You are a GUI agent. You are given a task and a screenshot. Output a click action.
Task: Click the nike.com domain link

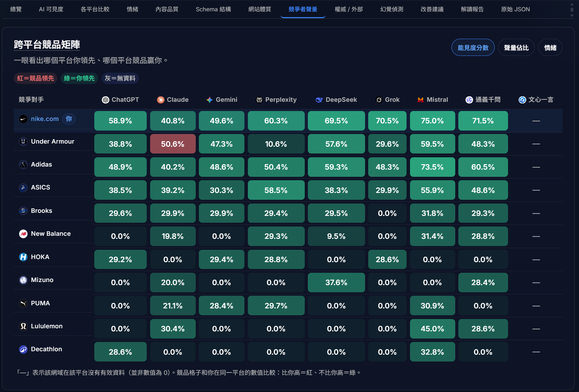click(45, 119)
